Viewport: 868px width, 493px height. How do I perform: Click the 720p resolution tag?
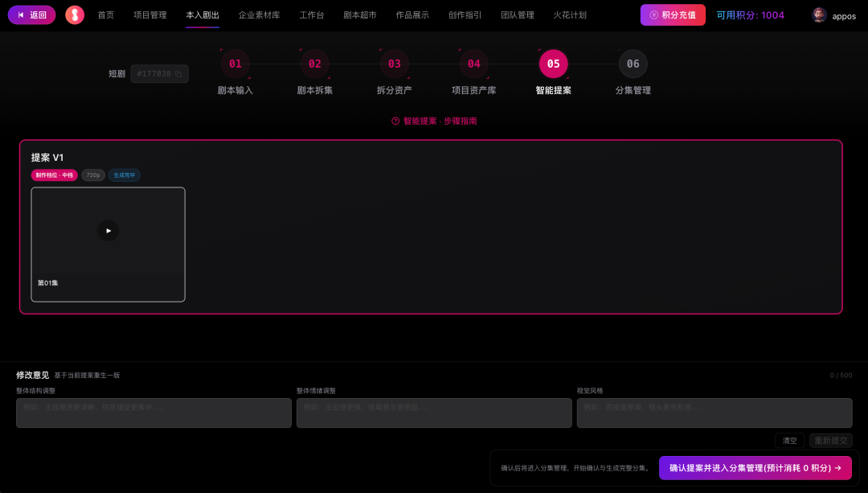tap(93, 175)
